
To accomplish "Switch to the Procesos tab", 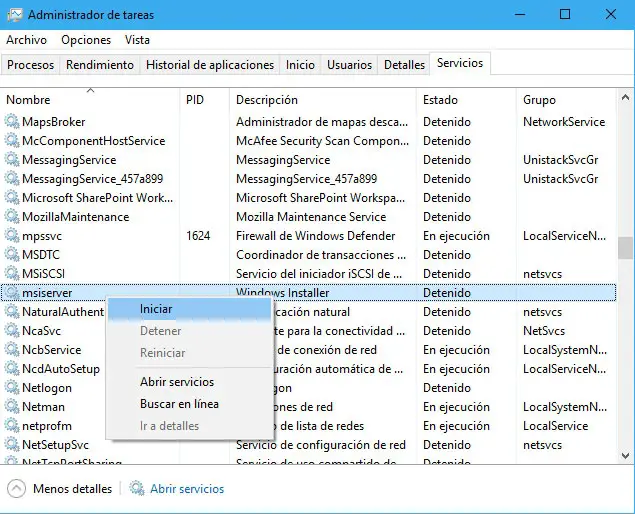I will pos(30,65).
